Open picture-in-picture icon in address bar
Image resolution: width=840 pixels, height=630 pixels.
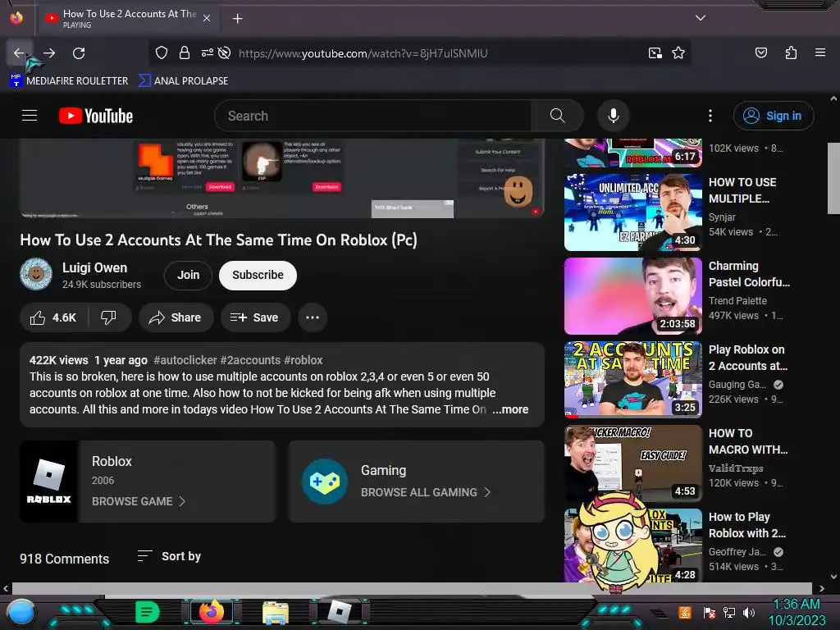(x=655, y=53)
